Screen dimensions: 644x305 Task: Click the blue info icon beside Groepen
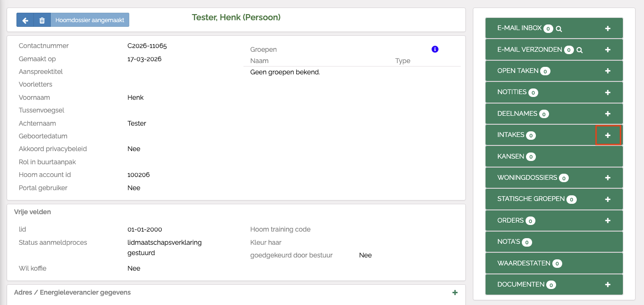[435, 49]
